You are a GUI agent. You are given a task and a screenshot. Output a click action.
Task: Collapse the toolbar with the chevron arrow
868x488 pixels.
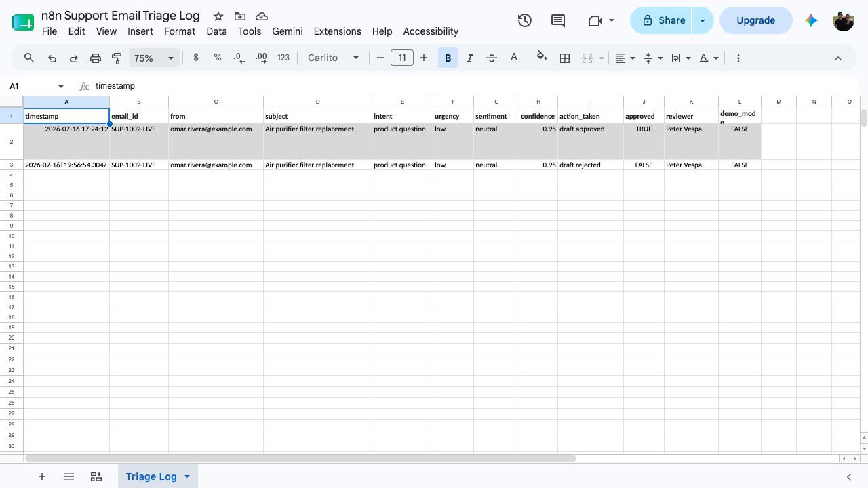tap(838, 58)
